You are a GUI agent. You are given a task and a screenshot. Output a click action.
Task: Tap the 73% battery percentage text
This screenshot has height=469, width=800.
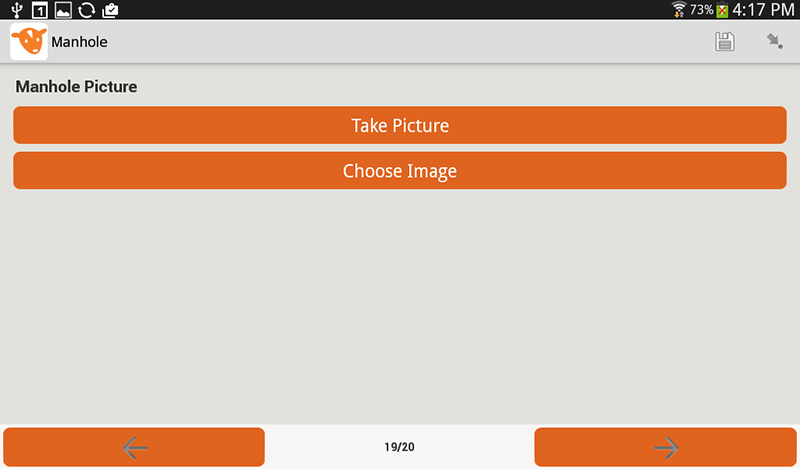pos(701,10)
